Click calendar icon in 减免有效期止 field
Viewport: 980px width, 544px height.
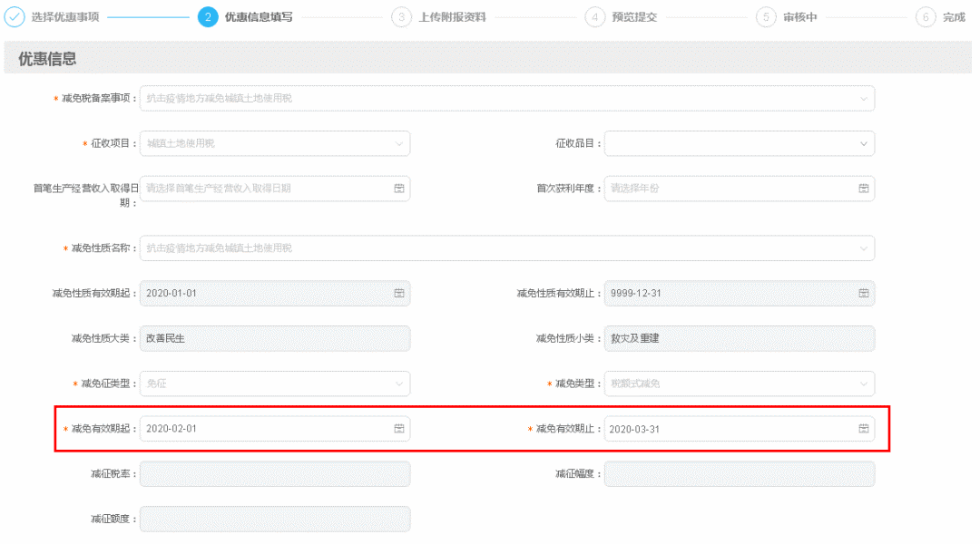coord(863,429)
